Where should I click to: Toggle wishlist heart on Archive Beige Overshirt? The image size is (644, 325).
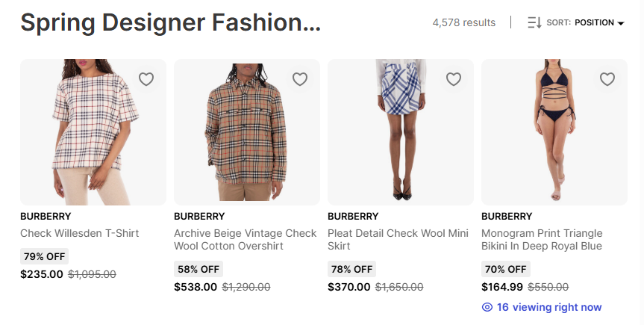(x=300, y=79)
